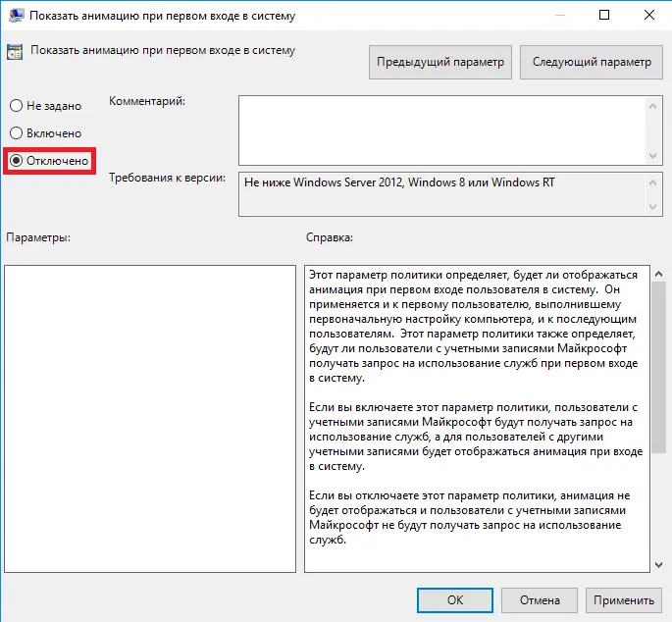Click the 'Справка:' label
This screenshot has height=622, width=672.
[x=330, y=237]
